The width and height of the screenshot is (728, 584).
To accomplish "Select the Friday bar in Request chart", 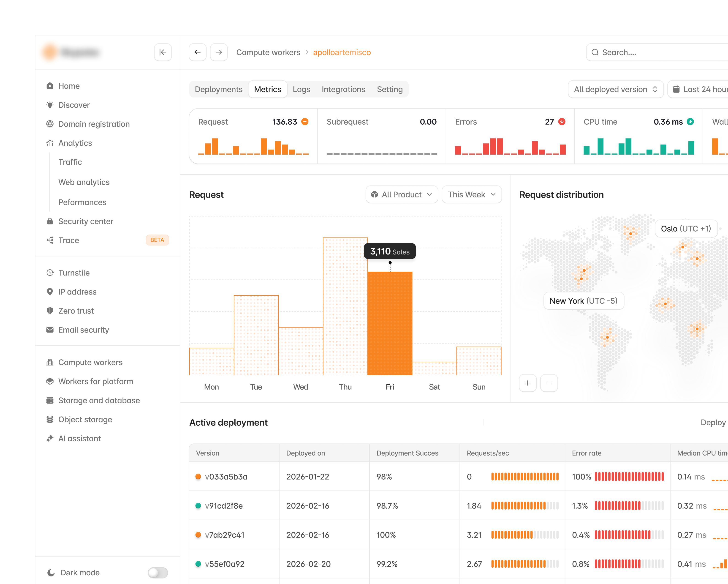I will pos(390,323).
